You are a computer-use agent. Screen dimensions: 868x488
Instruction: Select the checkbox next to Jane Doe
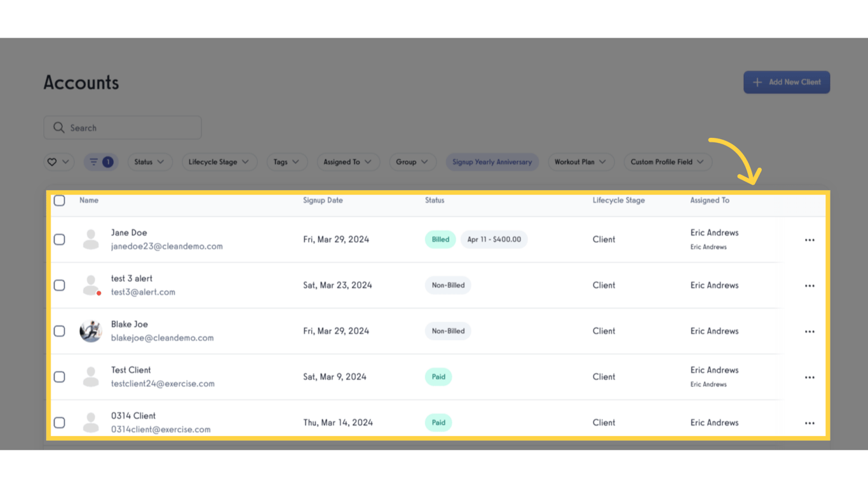tap(59, 240)
